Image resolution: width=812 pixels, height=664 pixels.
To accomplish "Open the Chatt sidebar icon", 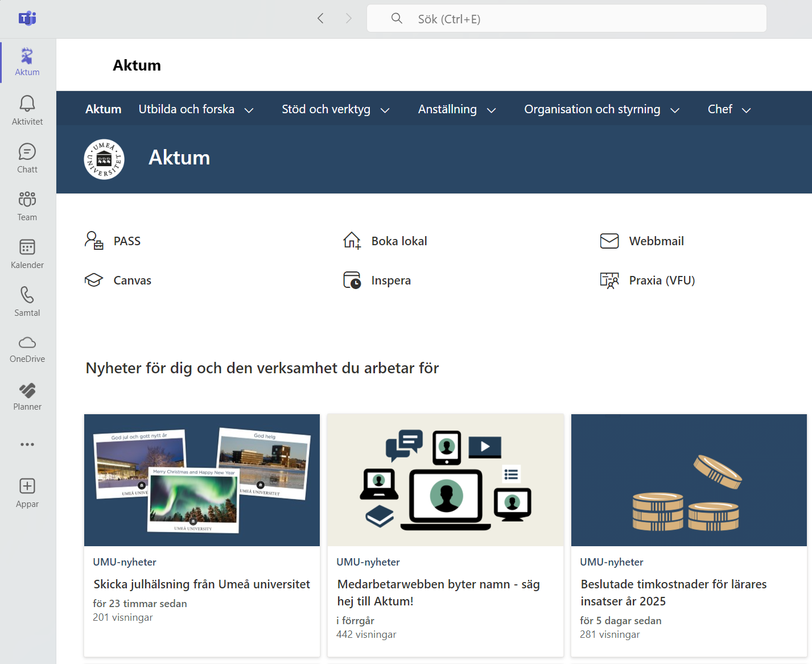I will point(27,151).
